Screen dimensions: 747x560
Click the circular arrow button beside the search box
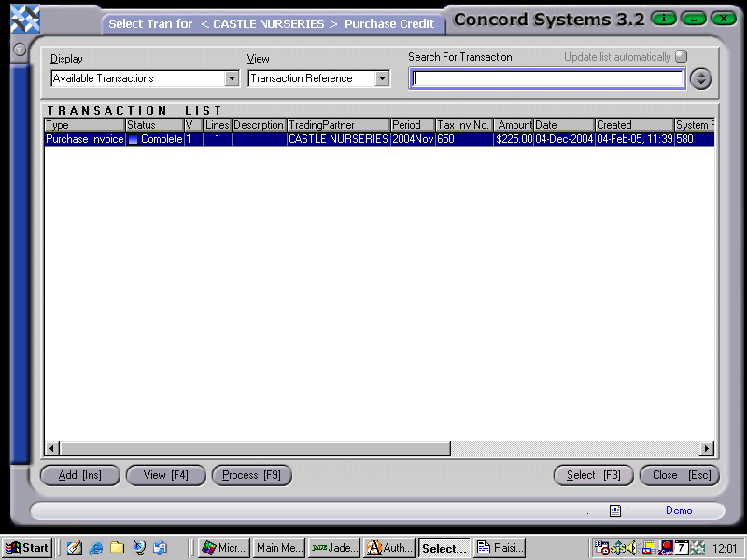pos(700,78)
